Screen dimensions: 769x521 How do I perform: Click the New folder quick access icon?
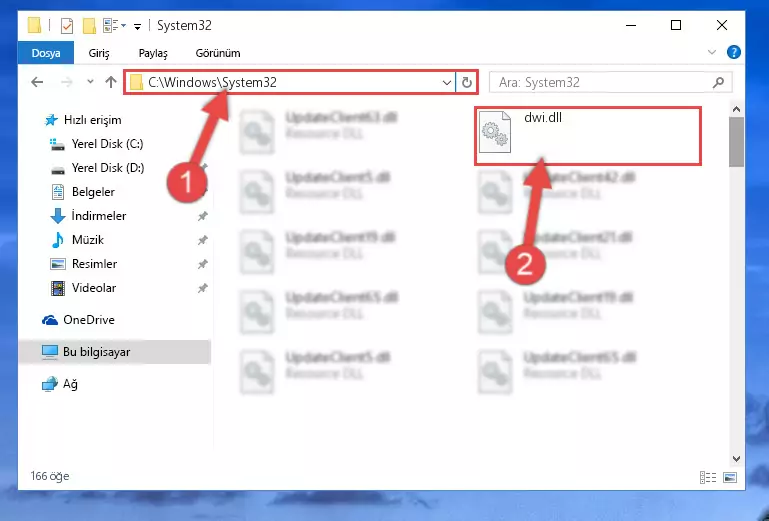pos(89,26)
